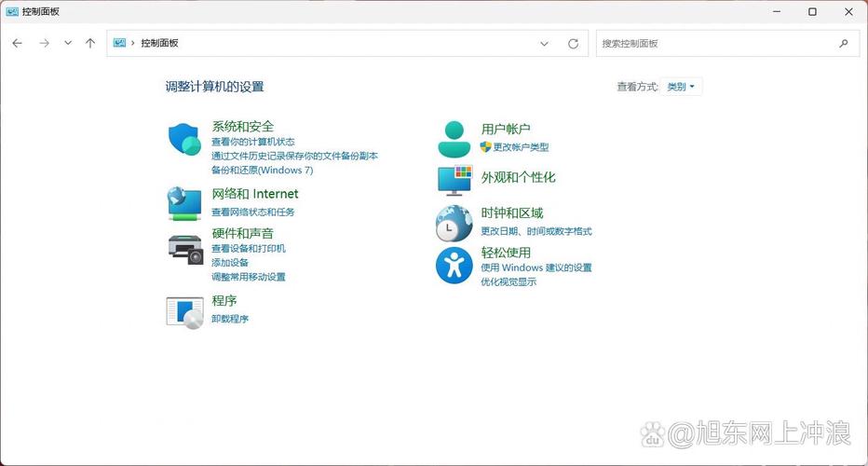868x466 pixels.
Task: Open 查看设备和打印机 link
Action: 249,249
